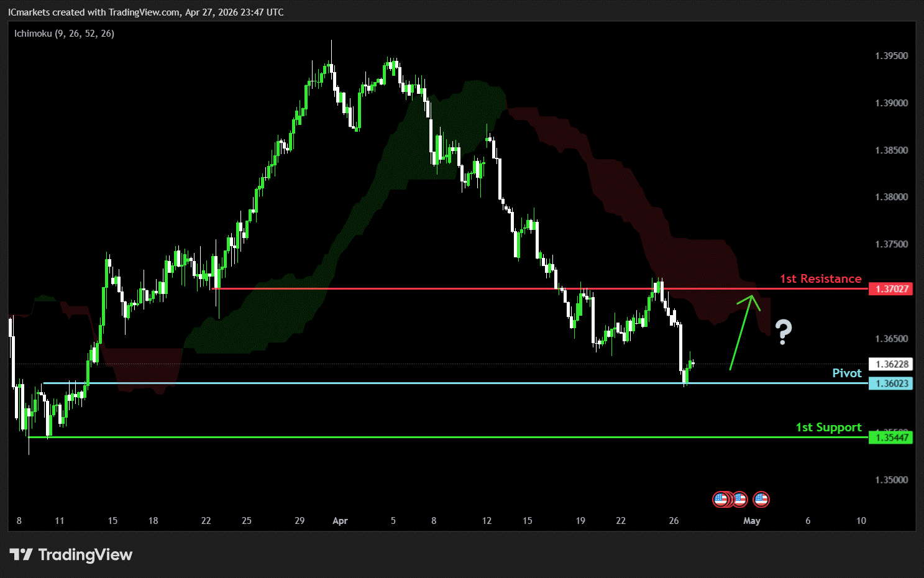Click the middle US economic event flag
Viewport: 924px width, 578px height.
739,499
